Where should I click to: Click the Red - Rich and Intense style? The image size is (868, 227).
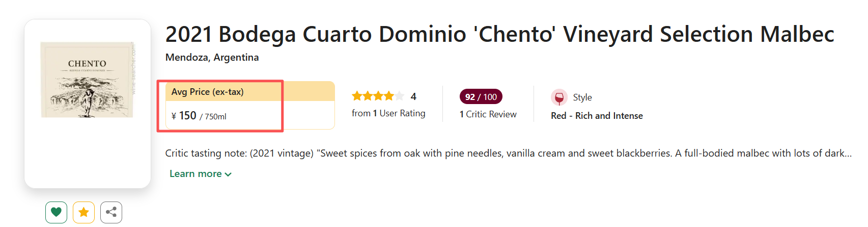(597, 116)
